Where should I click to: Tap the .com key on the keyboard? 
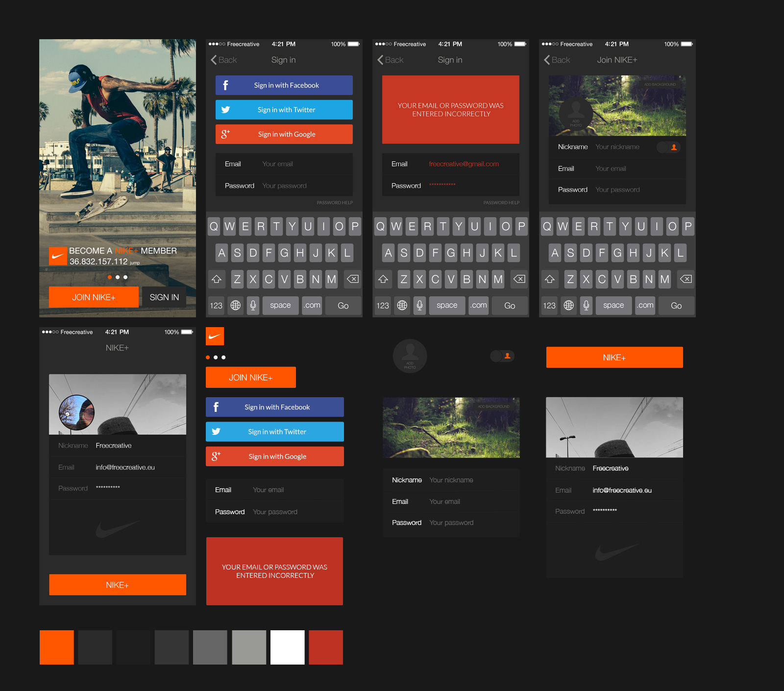(x=312, y=305)
